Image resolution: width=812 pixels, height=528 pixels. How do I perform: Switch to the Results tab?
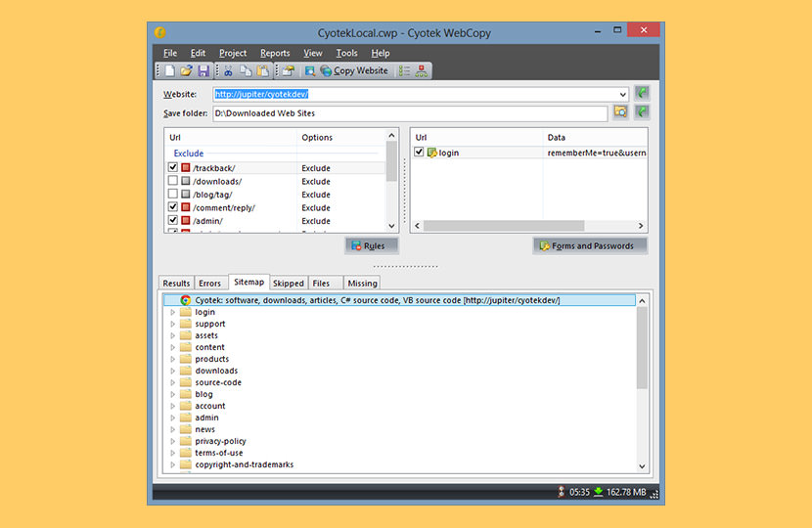pos(176,284)
